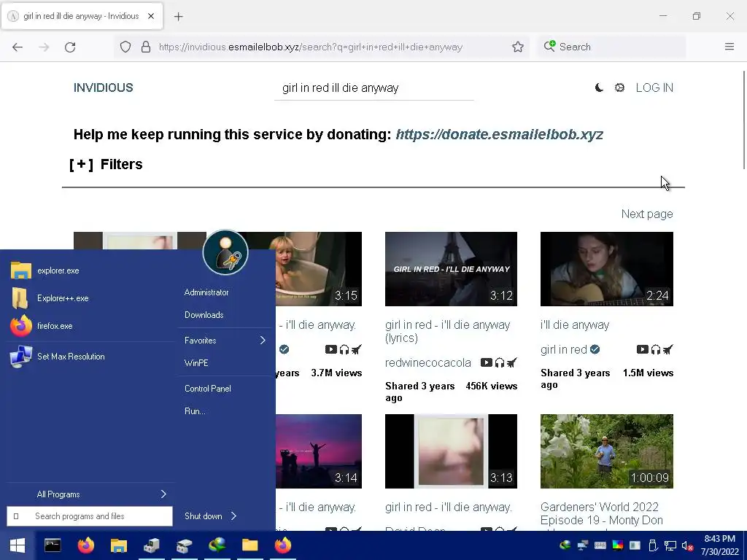The image size is (747, 560).
Task: Open plain yellow folder taskbar icon
Action: click(249, 545)
